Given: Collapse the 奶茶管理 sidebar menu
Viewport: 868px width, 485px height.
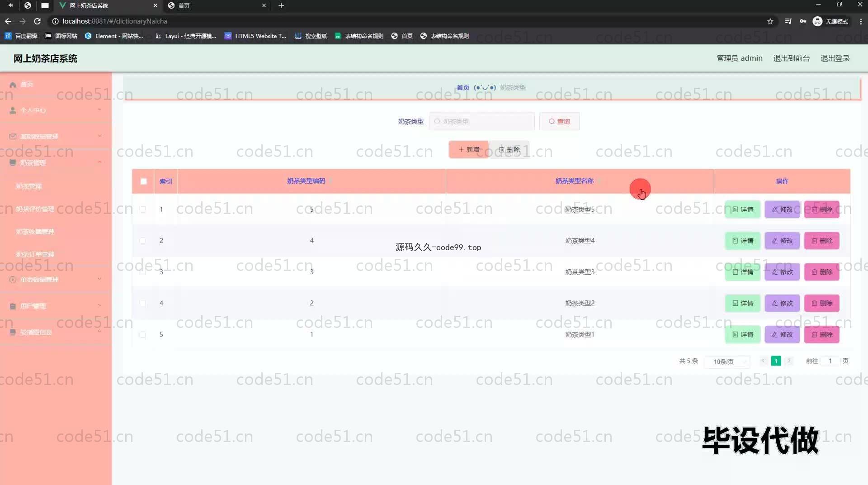Looking at the screenshot, I should (56, 162).
